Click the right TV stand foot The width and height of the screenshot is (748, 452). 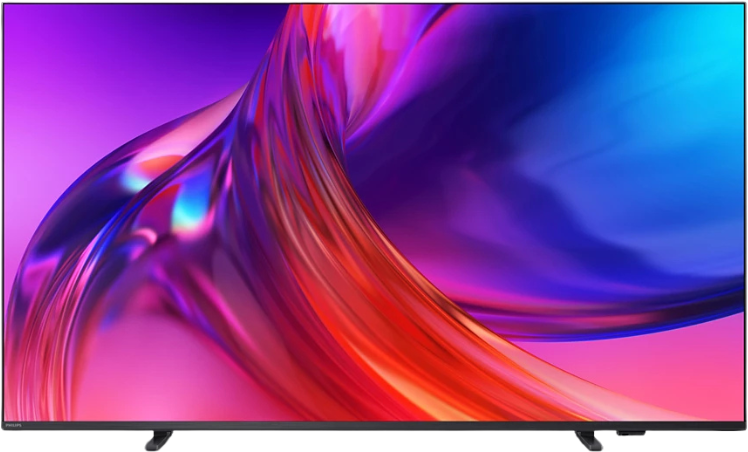[587, 440]
